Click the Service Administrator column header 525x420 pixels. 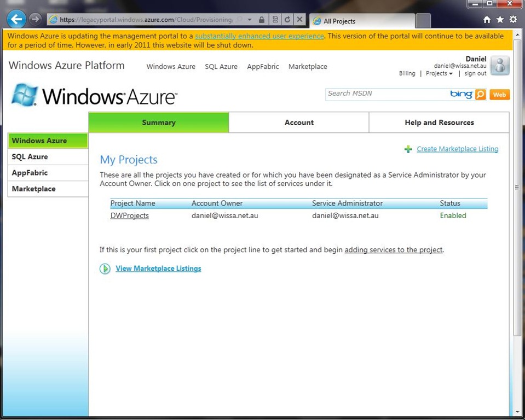[x=347, y=203]
